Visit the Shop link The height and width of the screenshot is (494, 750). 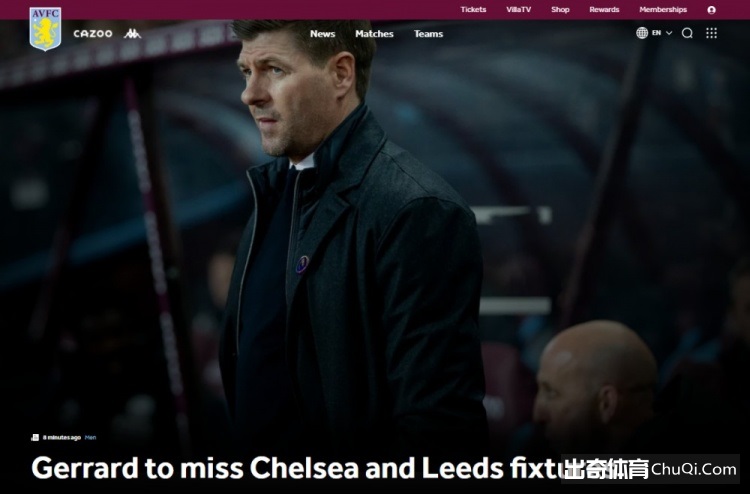(560, 10)
